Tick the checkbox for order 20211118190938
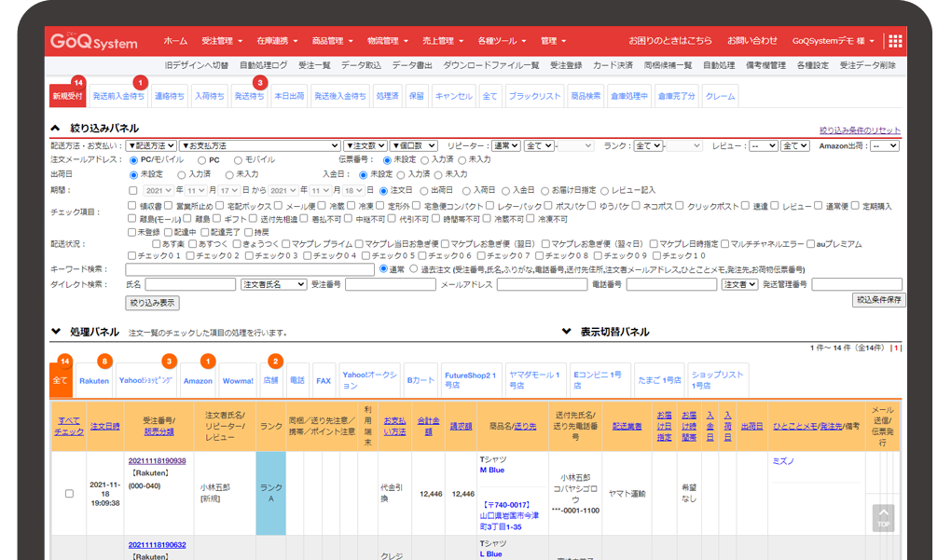This screenshot has width=951, height=560. pos(69,493)
